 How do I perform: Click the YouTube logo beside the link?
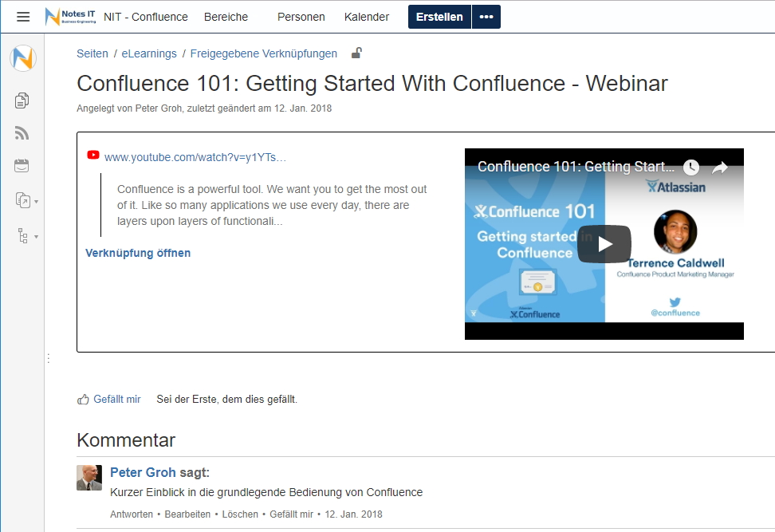tap(93, 156)
